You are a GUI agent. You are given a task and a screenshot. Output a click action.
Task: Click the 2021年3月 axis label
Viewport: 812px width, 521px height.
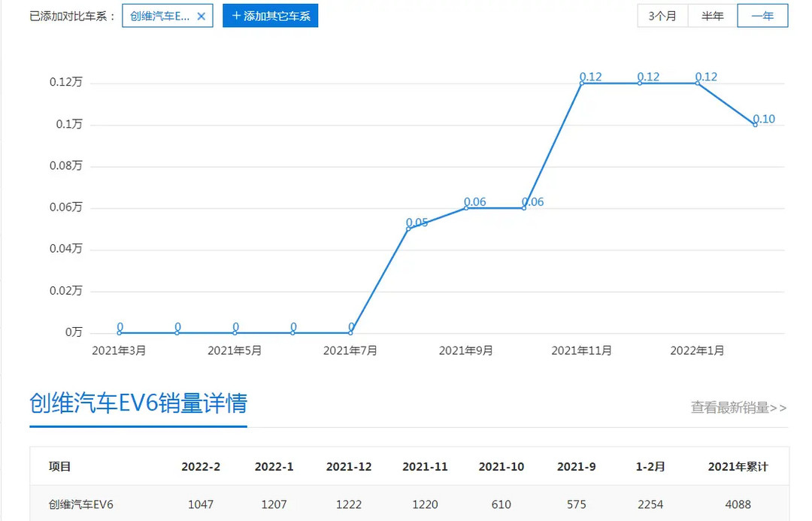[119, 350]
